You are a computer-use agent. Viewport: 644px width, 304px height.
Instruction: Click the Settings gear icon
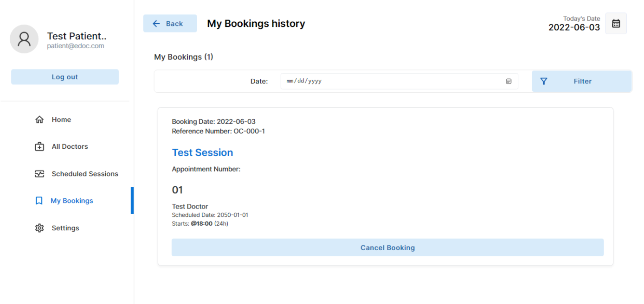tap(39, 228)
